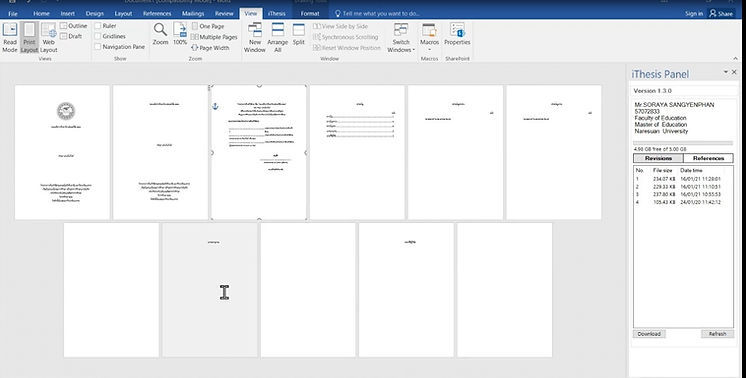Expand the Macros dropdown arrow
746x378 pixels.
[429, 49]
